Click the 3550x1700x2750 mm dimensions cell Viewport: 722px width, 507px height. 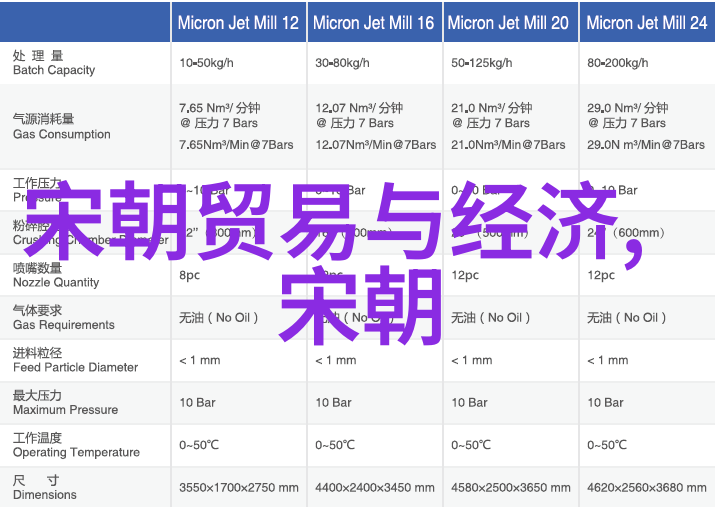point(239,487)
